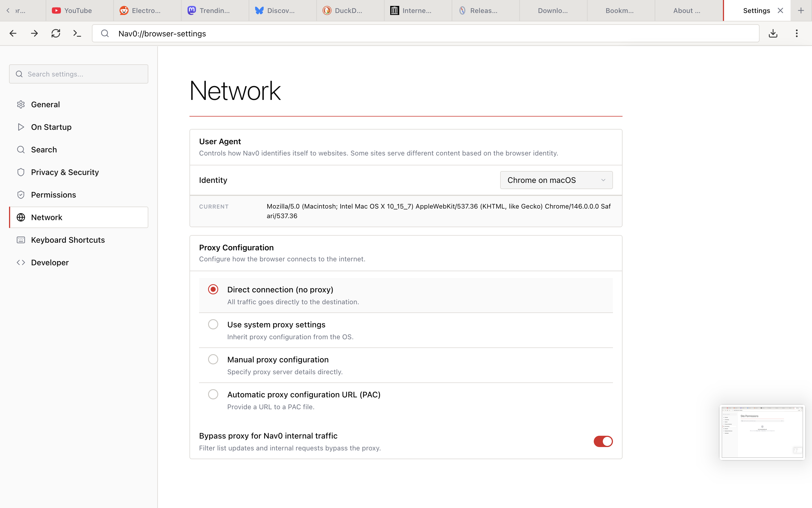Click the shield icon beside Privacy & Security
Screen dimensions: 812x508
[21, 172]
